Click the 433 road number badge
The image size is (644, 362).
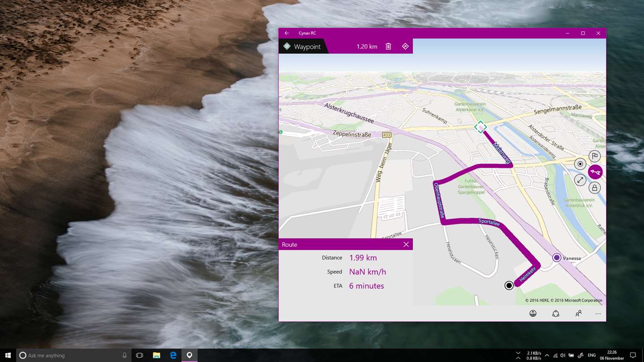[x=386, y=135]
